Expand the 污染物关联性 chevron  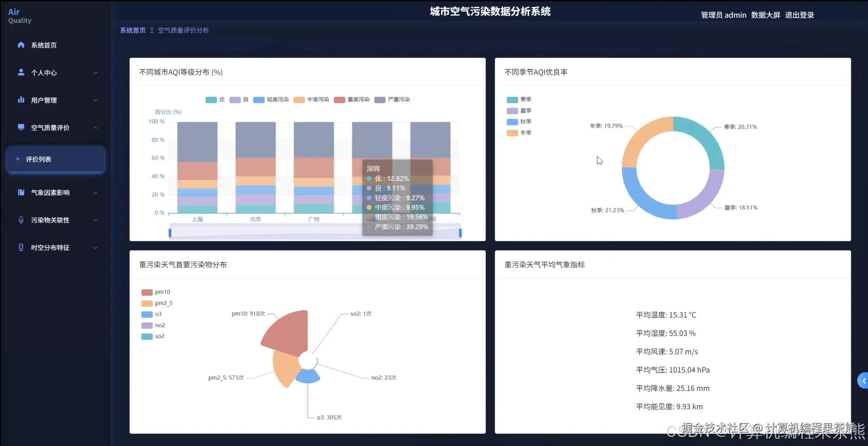click(95, 221)
